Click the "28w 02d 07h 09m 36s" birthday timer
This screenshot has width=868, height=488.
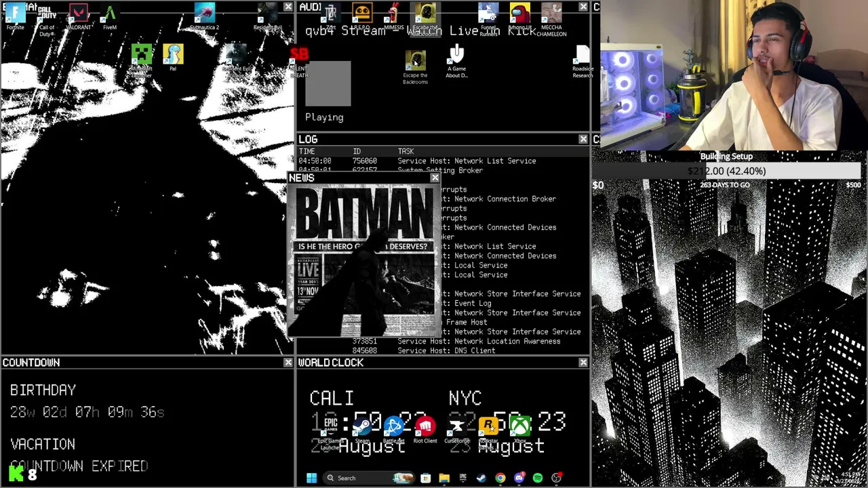pyautogui.click(x=87, y=412)
